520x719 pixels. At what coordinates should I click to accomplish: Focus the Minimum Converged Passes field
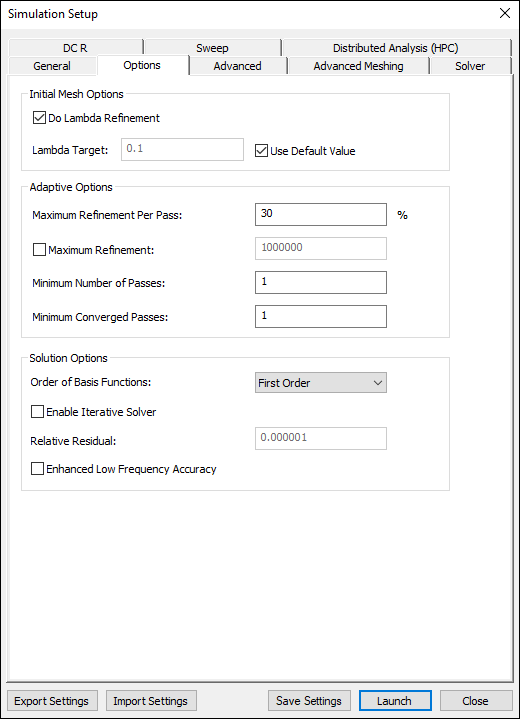pos(321,316)
